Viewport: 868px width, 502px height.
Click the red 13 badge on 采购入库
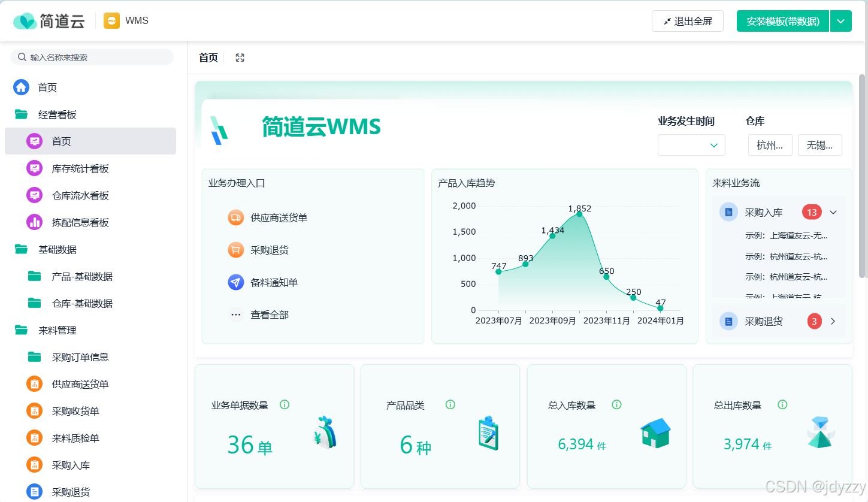[x=812, y=212]
